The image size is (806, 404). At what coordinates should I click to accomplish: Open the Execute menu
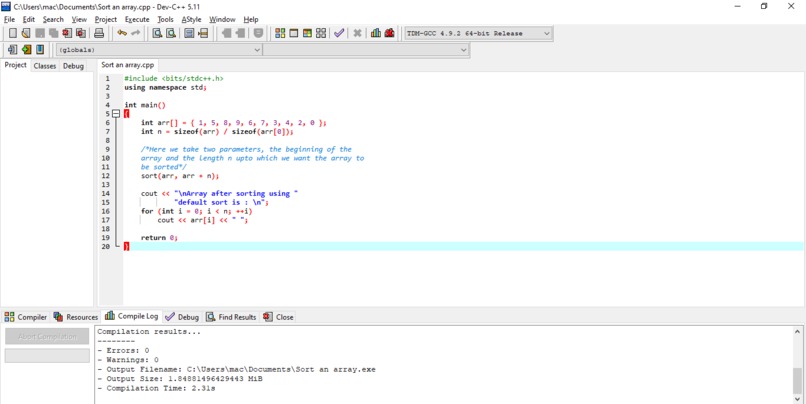(137, 20)
